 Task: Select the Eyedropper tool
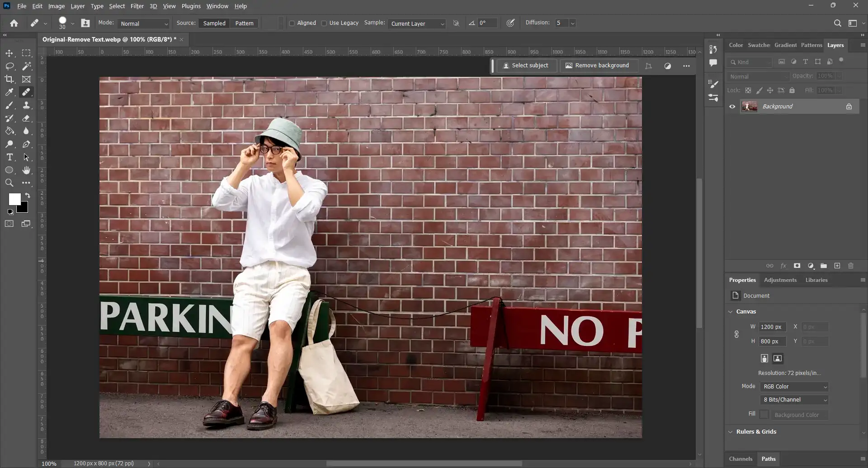9,92
